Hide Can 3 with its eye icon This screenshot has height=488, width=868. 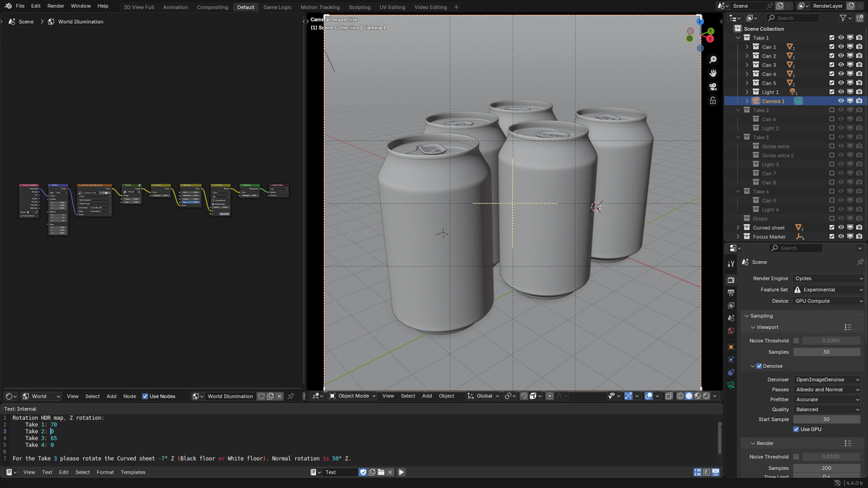[841, 65]
